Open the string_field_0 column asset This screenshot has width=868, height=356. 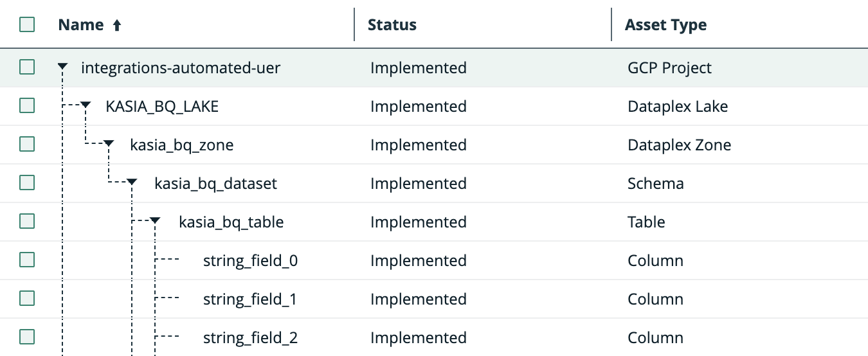pos(250,260)
